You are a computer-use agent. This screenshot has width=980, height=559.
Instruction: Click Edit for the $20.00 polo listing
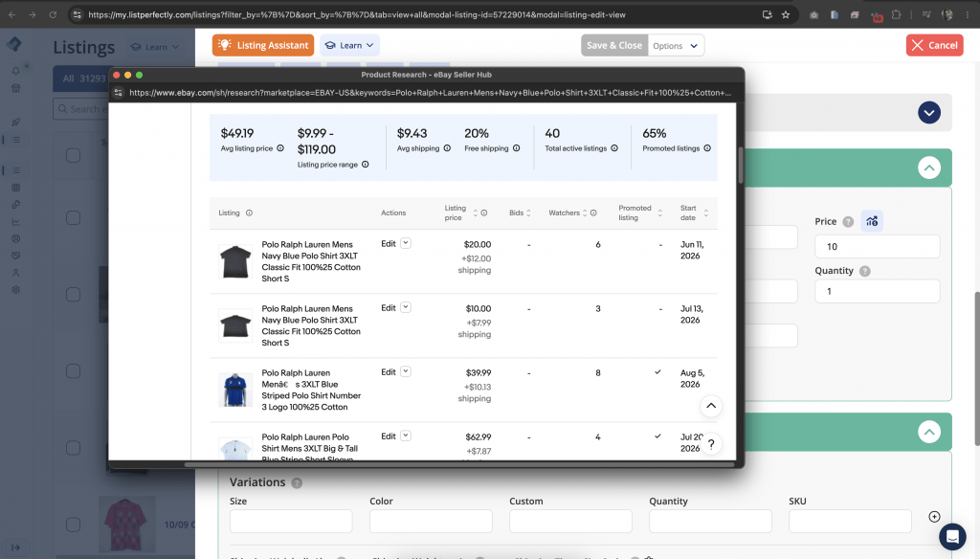click(389, 244)
